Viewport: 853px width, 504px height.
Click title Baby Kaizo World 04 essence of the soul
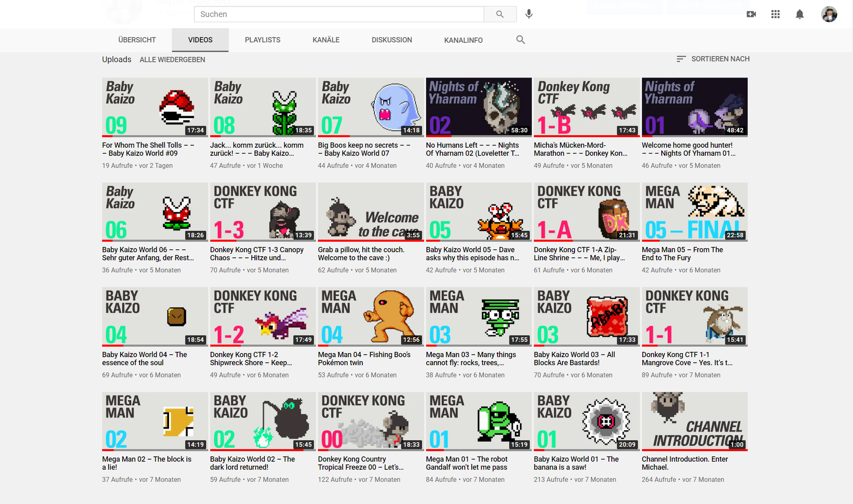[144, 358]
